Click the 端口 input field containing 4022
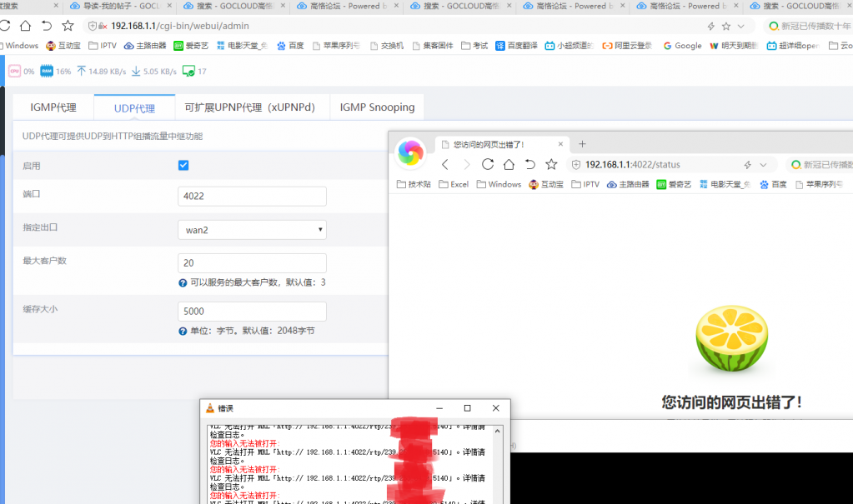Image resolution: width=853 pixels, height=504 pixels. pyautogui.click(x=252, y=196)
